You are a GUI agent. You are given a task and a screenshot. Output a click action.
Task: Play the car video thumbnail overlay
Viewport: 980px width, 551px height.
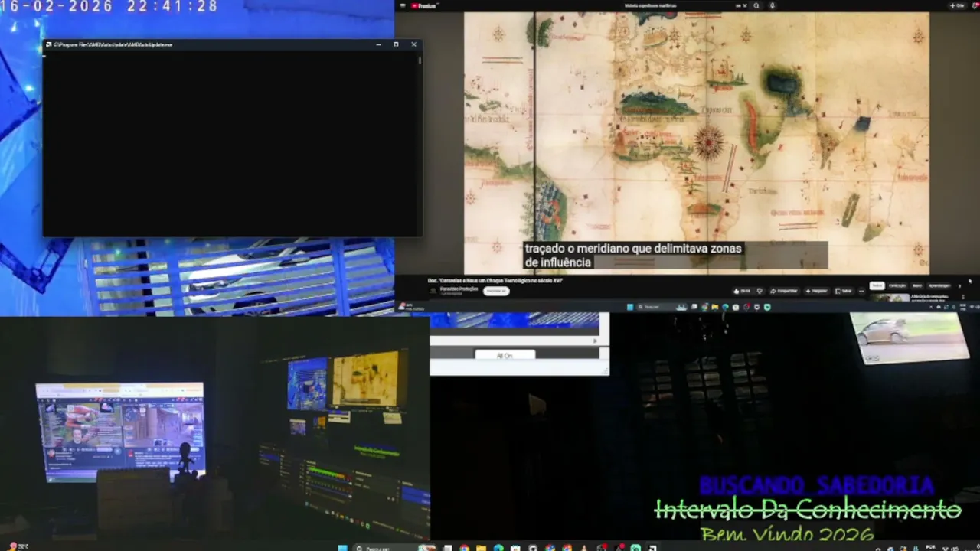pos(910,337)
